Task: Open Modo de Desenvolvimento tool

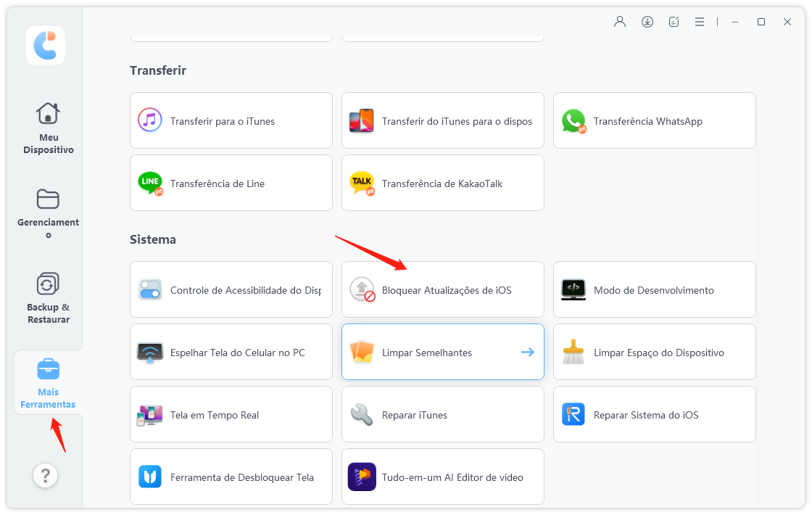Action: pos(654,290)
